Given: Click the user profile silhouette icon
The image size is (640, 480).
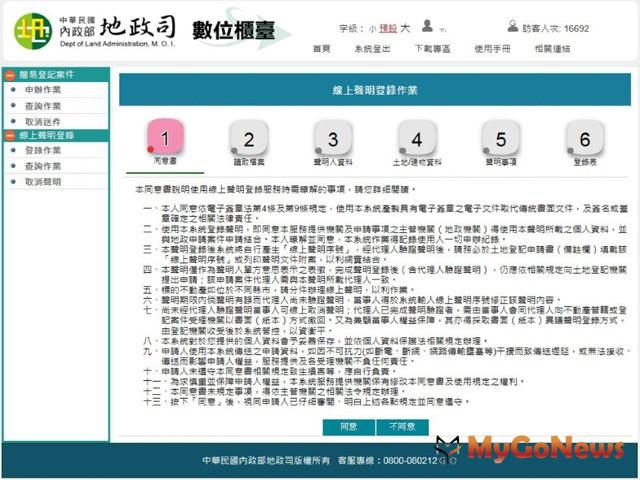Looking at the screenshot, I should [427, 26].
